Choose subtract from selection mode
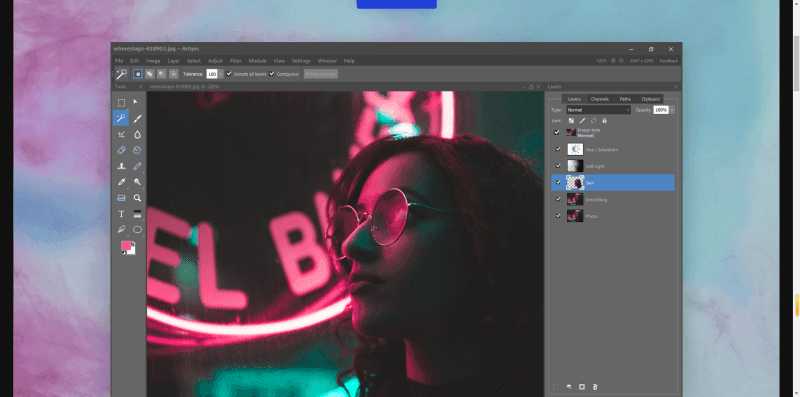The height and width of the screenshot is (397, 800). [161, 74]
